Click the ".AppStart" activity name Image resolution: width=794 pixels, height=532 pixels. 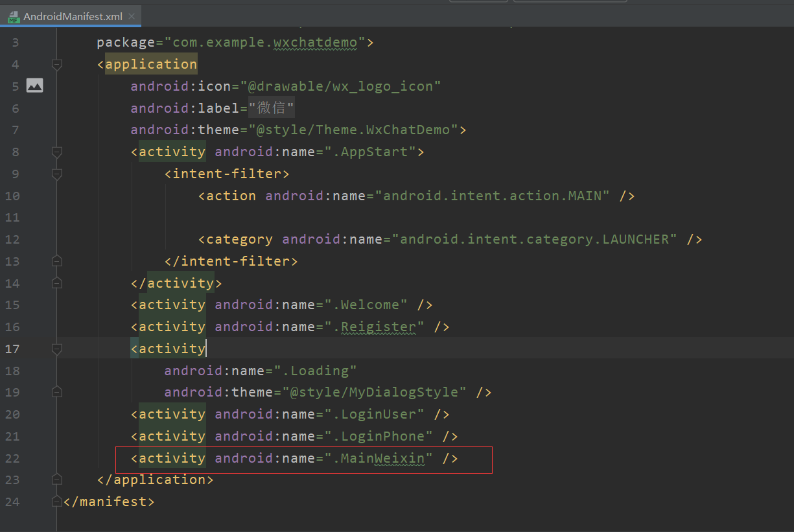(371, 152)
